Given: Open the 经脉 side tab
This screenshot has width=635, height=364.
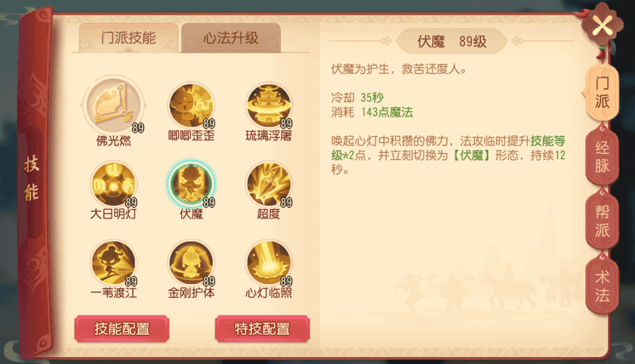Looking at the screenshot, I should tap(602, 156).
